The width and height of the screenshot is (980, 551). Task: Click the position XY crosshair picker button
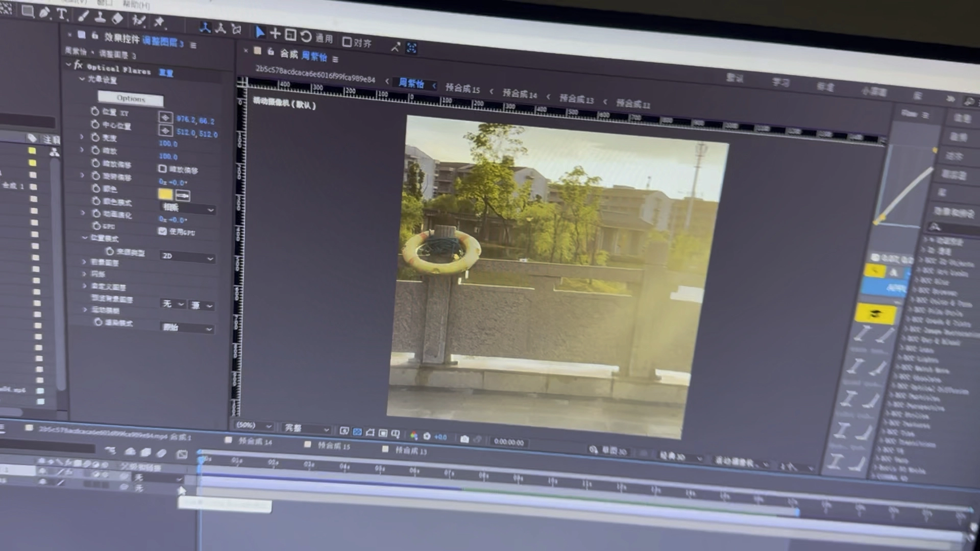pyautogui.click(x=165, y=118)
